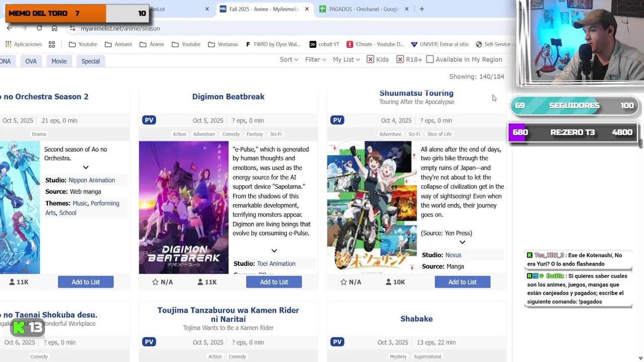The height and width of the screenshot is (362, 644).
Task: Click the members icon on Digimon Beatbreak
Action: click(200, 282)
